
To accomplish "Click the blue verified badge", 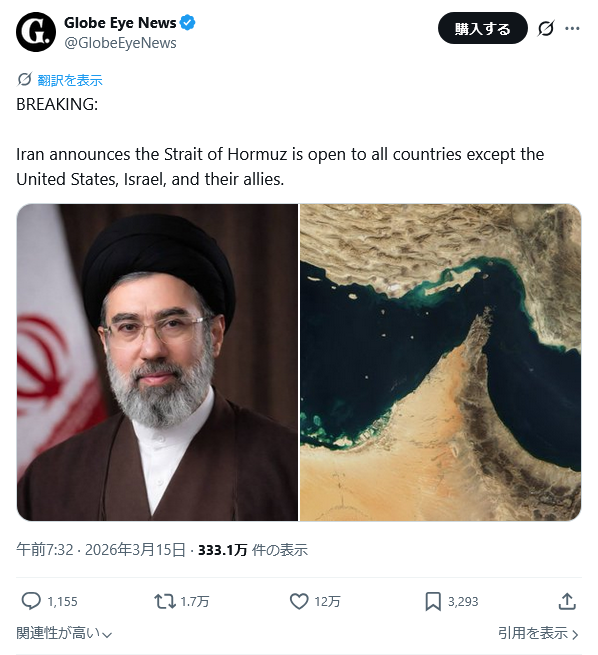I will click(188, 23).
